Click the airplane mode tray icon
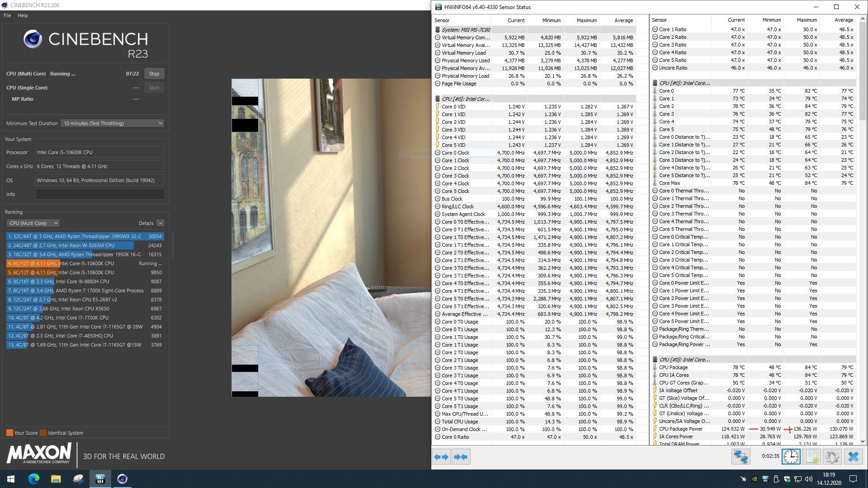868x488 pixels. point(743,479)
